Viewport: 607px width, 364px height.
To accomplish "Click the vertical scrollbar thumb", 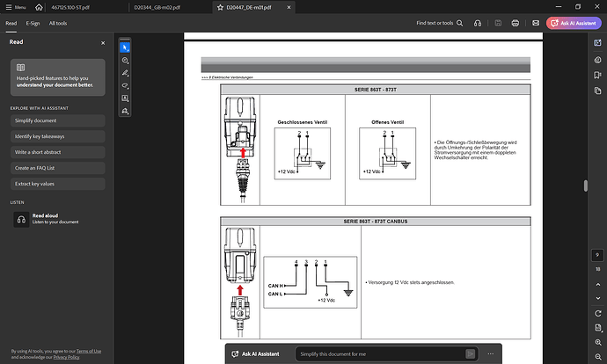I will [586, 186].
